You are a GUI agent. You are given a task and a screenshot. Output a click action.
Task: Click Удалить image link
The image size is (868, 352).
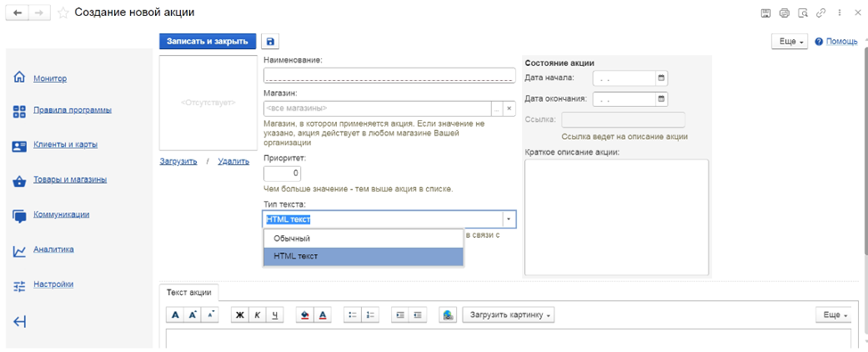(233, 161)
